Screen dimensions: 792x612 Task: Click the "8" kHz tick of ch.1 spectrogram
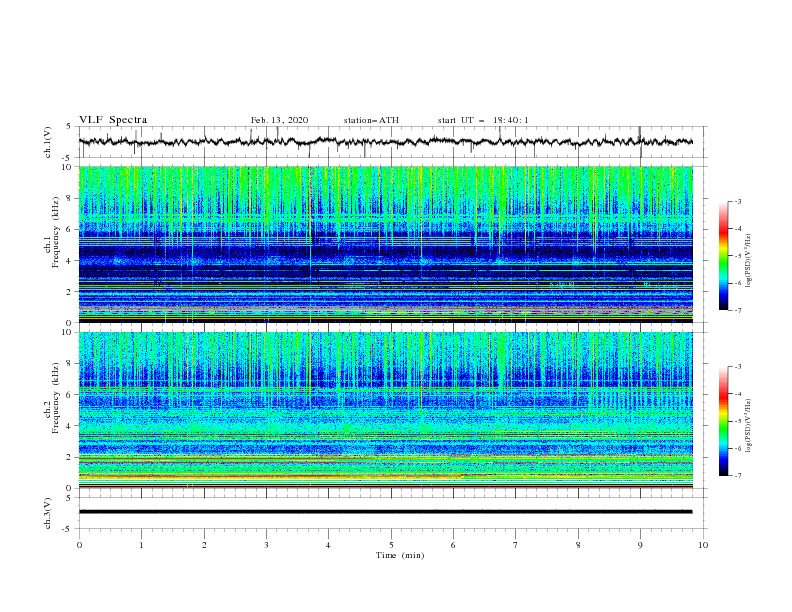click(x=69, y=198)
